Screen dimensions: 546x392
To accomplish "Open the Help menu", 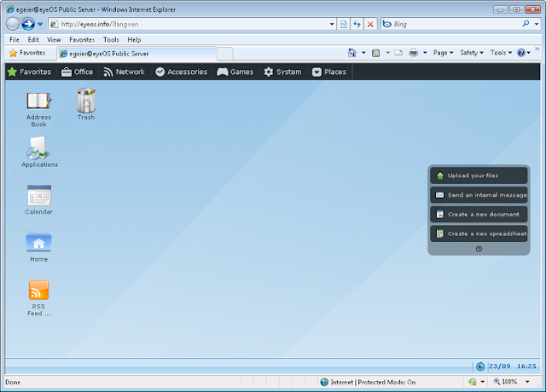I will (x=134, y=40).
